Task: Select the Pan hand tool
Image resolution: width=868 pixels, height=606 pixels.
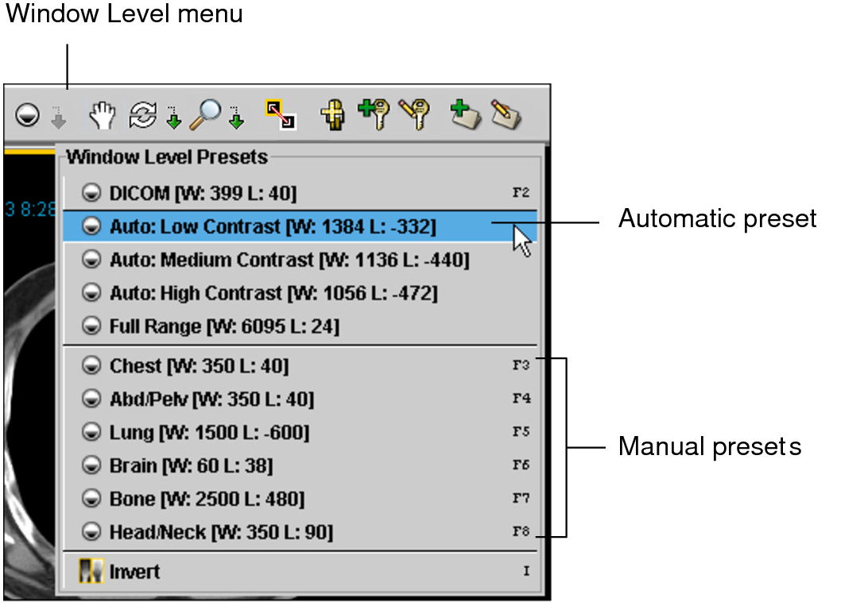Action: coord(102,116)
